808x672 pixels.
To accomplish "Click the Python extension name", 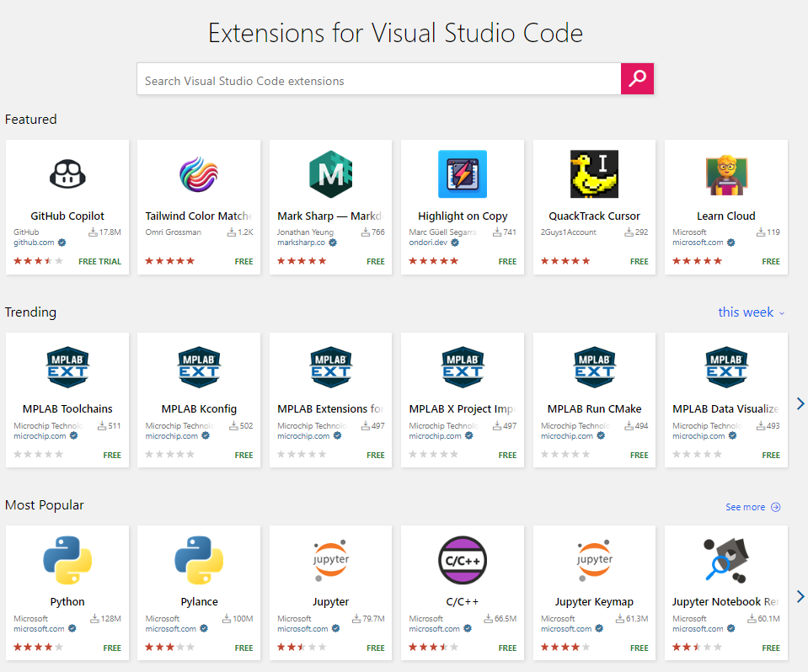I will pos(67,602).
